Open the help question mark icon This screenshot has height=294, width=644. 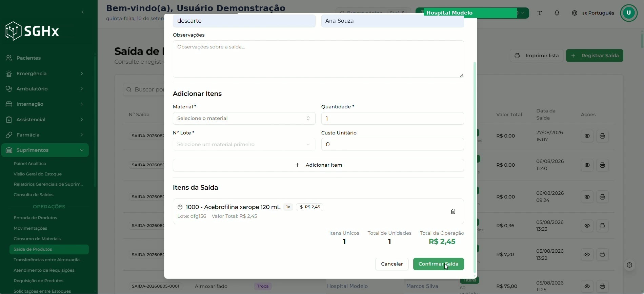629,265
